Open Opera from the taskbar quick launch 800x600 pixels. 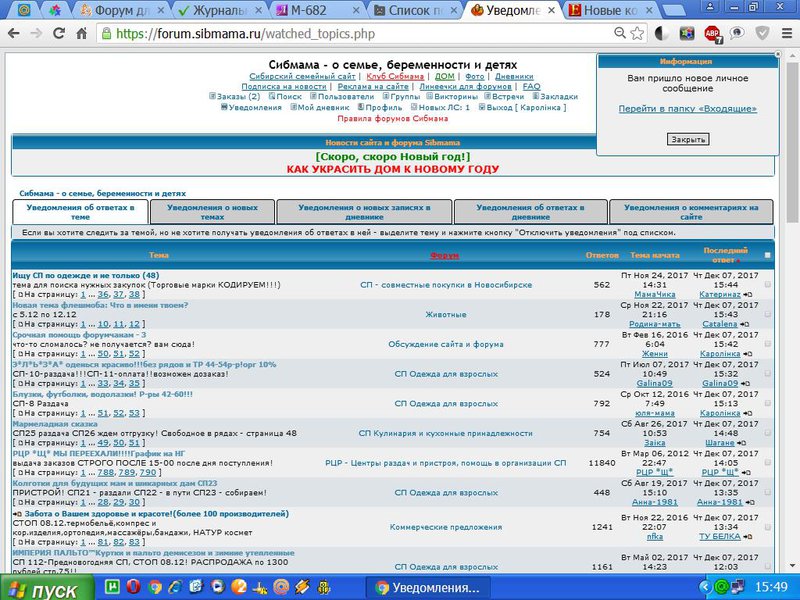[133, 587]
